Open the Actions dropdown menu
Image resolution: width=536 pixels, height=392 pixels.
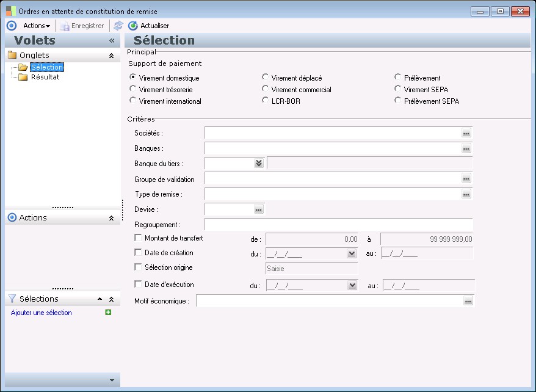(x=36, y=26)
